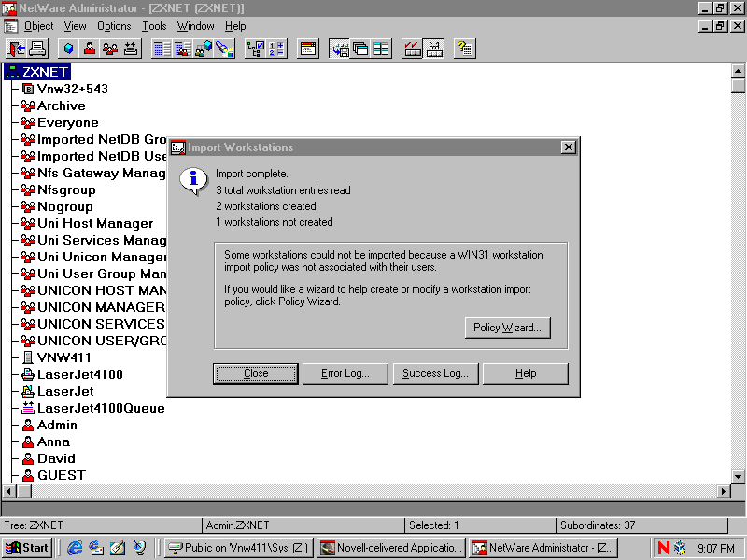This screenshot has height=560, width=747.
Task: Click the vertical scrollbar up arrow
Action: coord(738,72)
